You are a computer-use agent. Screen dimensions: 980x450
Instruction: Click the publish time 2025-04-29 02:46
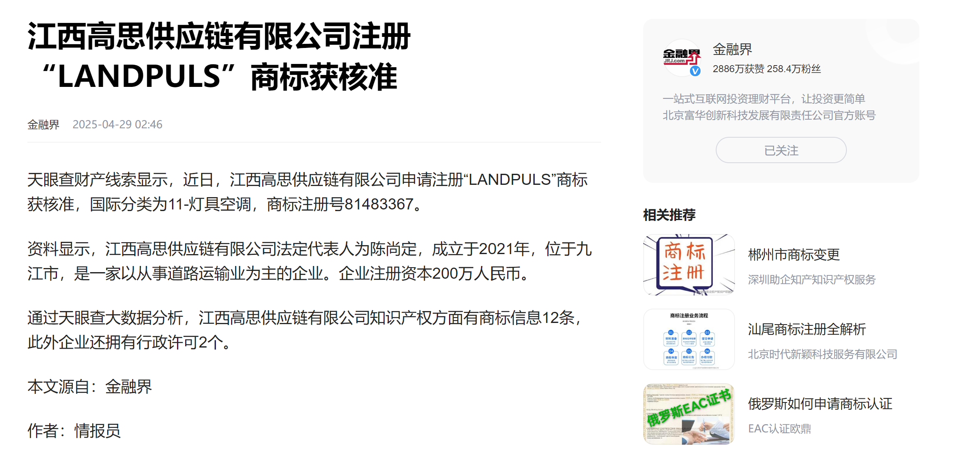tap(118, 124)
